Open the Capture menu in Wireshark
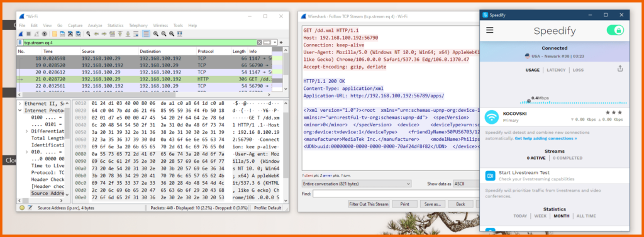 (75, 26)
